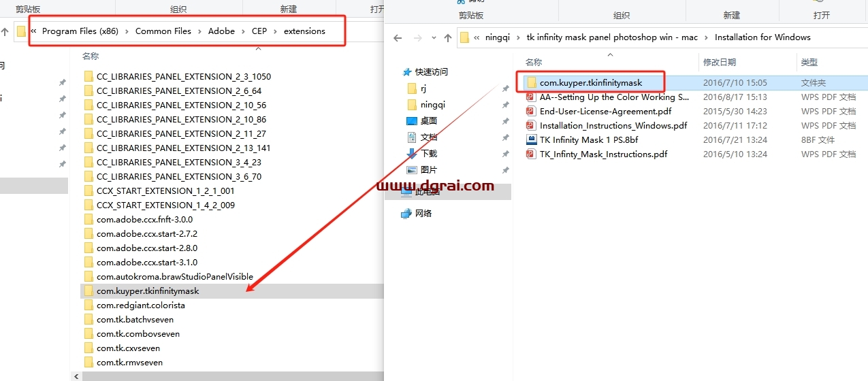Select 快速访问 in the navigation pane
The height and width of the screenshot is (381, 868).
pyautogui.click(x=432, y=71)
